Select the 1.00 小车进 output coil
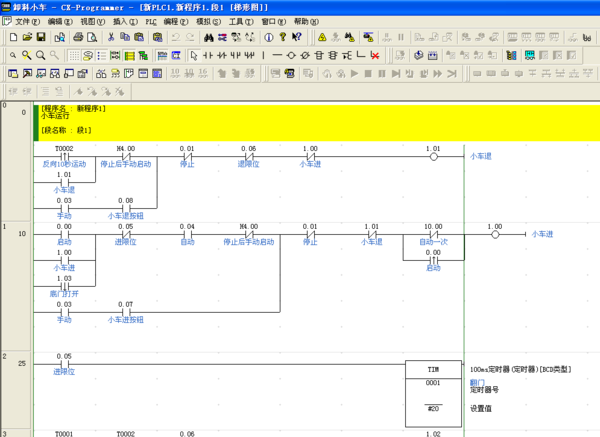Viewport: 600px width, 437px height. [x=494, y=234]
